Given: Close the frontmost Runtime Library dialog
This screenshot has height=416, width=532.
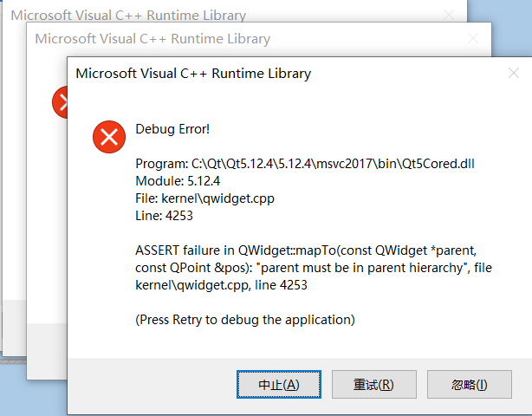Looking at the screenshot, I should pyautogui.click(x=513, y=74).
